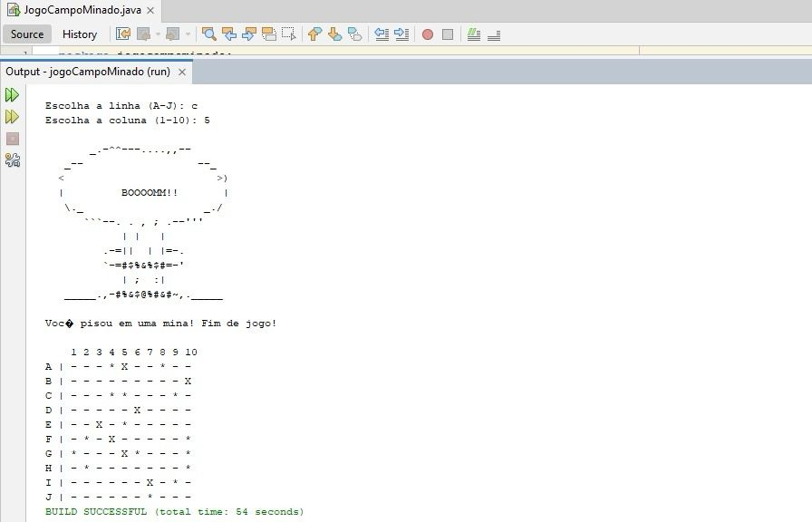Start Macro Recording red circle

[428, 34]
